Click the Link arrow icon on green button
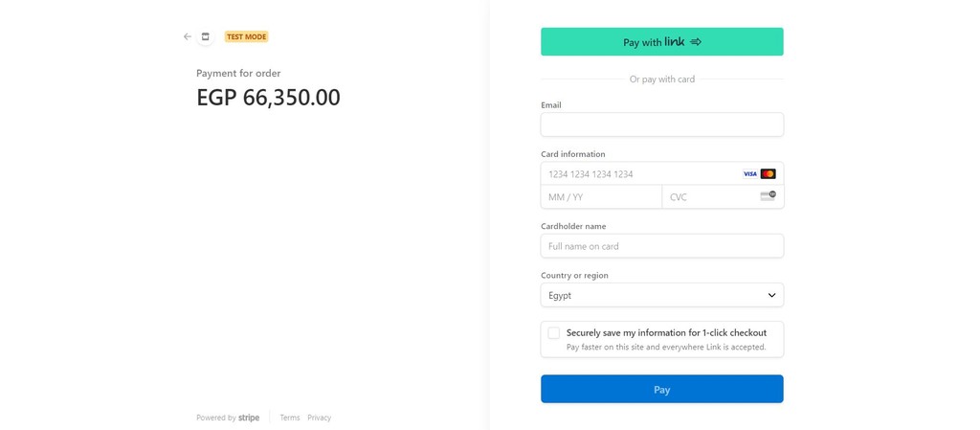This screenshot has width=980, height=430. point(696,42)
